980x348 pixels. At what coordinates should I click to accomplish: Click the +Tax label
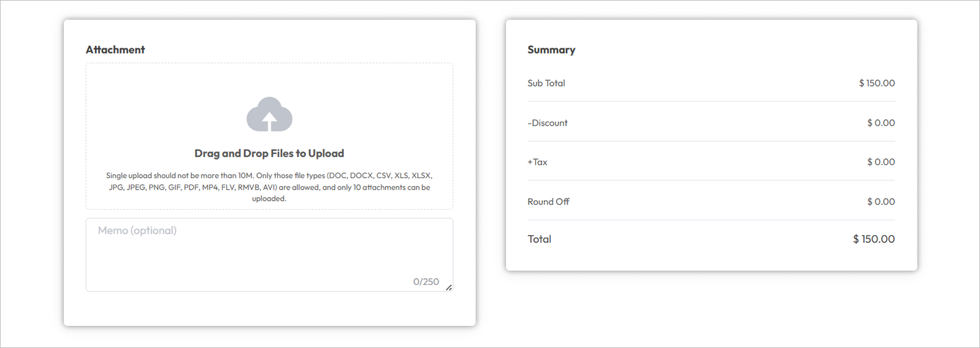pyautogui.click(x=537, y=162)
